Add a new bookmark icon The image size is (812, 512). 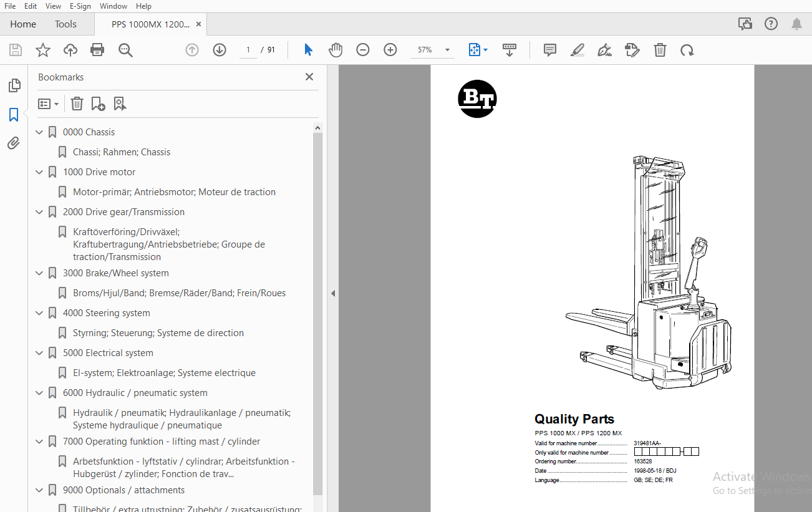(98, 104)
